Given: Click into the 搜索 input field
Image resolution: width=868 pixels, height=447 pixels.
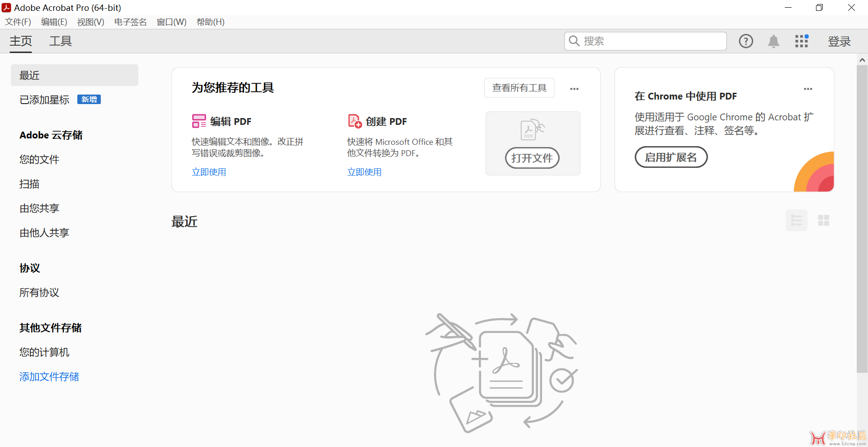Looking at the screenshot, I should coord(651,41).
